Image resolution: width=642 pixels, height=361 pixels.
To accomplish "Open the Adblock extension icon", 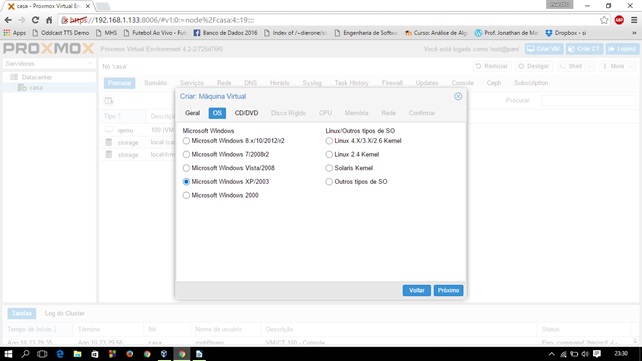I will pos(619,20).
